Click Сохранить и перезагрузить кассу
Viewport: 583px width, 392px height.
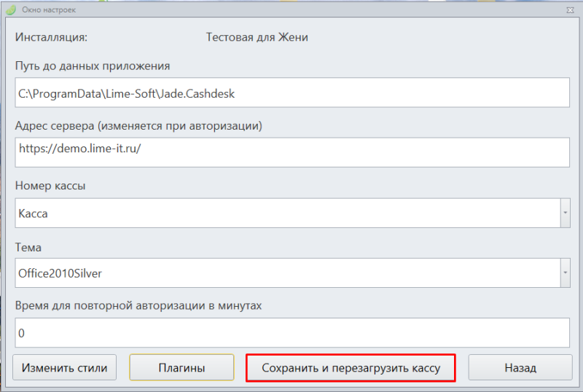click(x=351, y=367)
